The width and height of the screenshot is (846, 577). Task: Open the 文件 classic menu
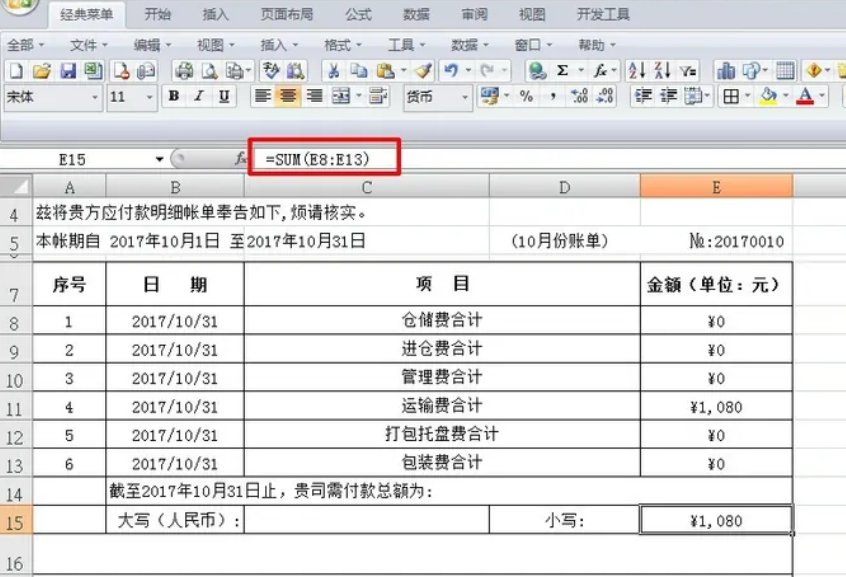pos(88,45)
